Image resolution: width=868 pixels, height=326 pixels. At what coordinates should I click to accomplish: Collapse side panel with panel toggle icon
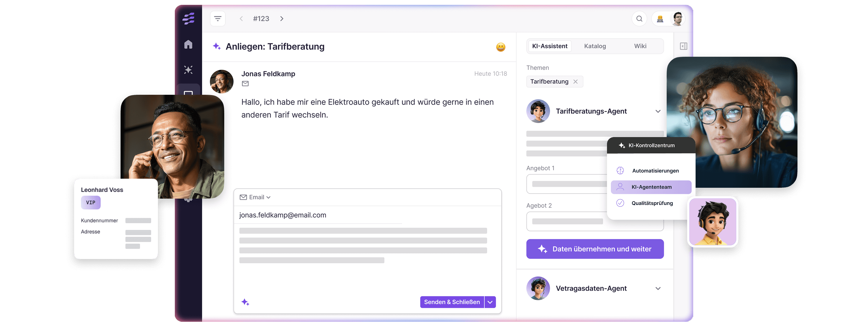click(x=683, y=46)
